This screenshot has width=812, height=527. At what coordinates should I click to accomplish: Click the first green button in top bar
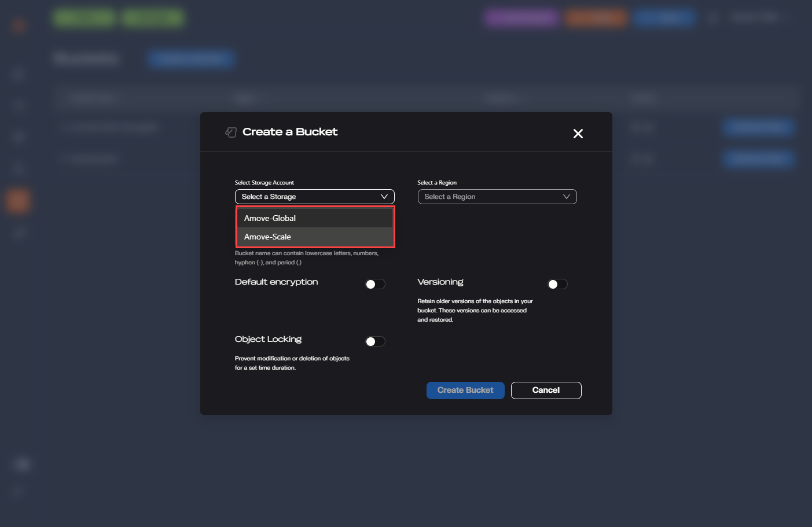[84, 18]
